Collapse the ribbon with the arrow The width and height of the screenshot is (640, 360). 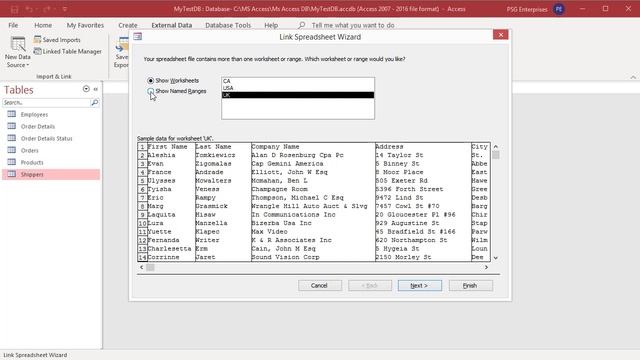[633, 77]
